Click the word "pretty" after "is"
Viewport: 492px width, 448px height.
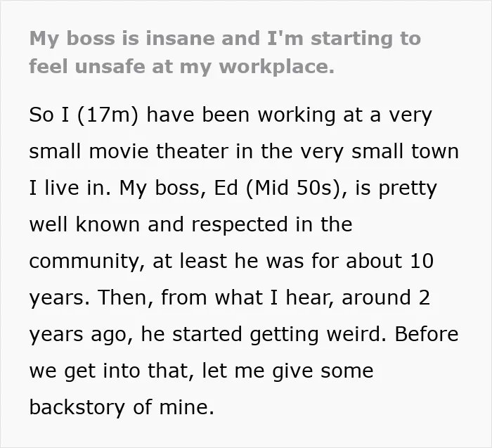(x=408, y=189)
